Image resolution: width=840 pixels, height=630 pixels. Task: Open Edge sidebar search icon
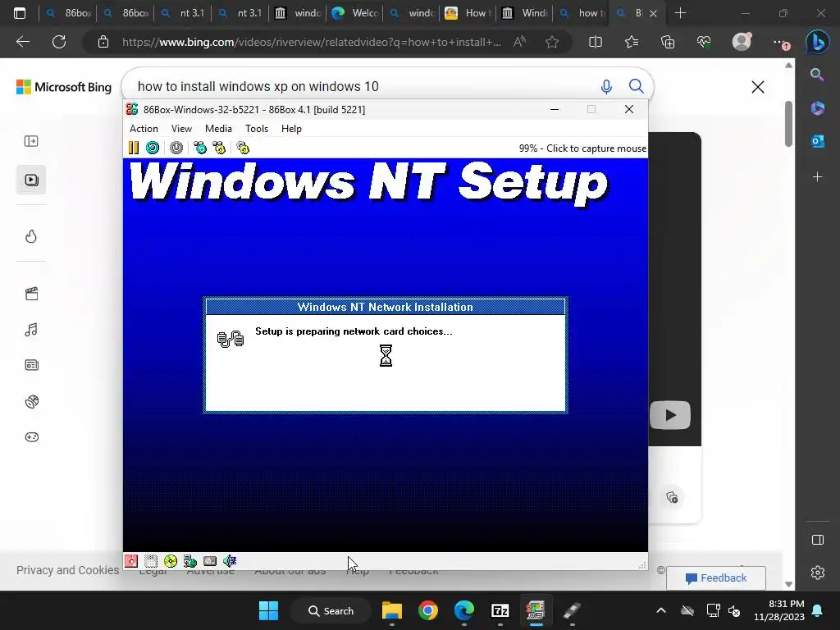(817, 75)
